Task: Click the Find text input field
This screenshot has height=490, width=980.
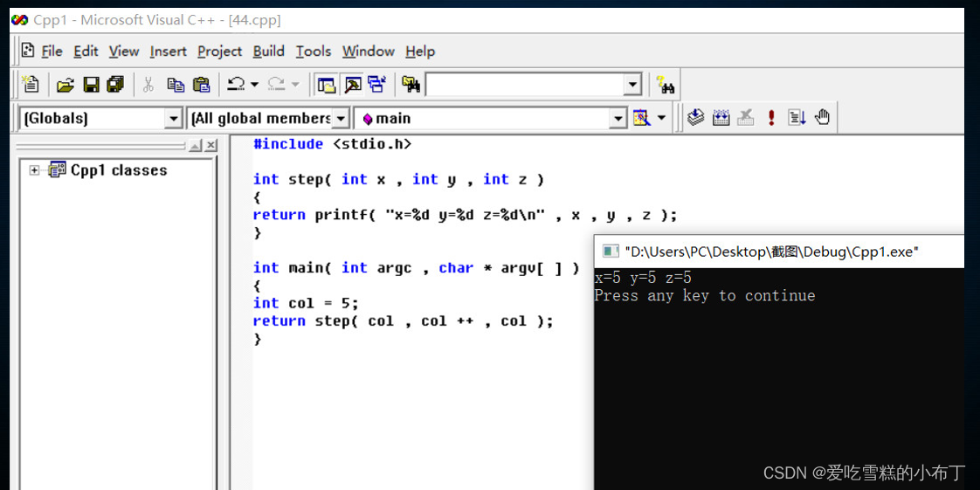Action: (524, 85)
